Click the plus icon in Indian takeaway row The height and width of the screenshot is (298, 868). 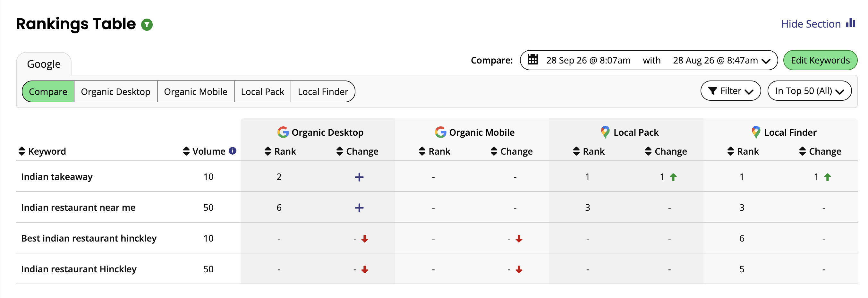point(359,177)
